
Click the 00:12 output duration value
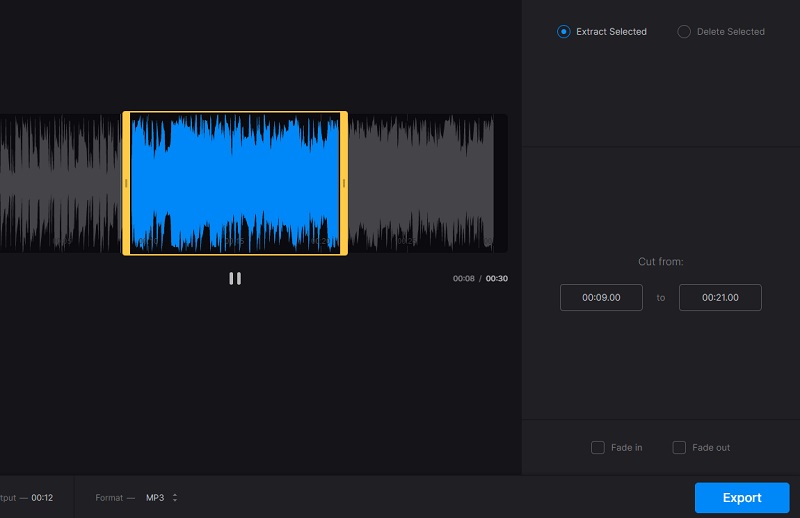(x=42, y=498)
